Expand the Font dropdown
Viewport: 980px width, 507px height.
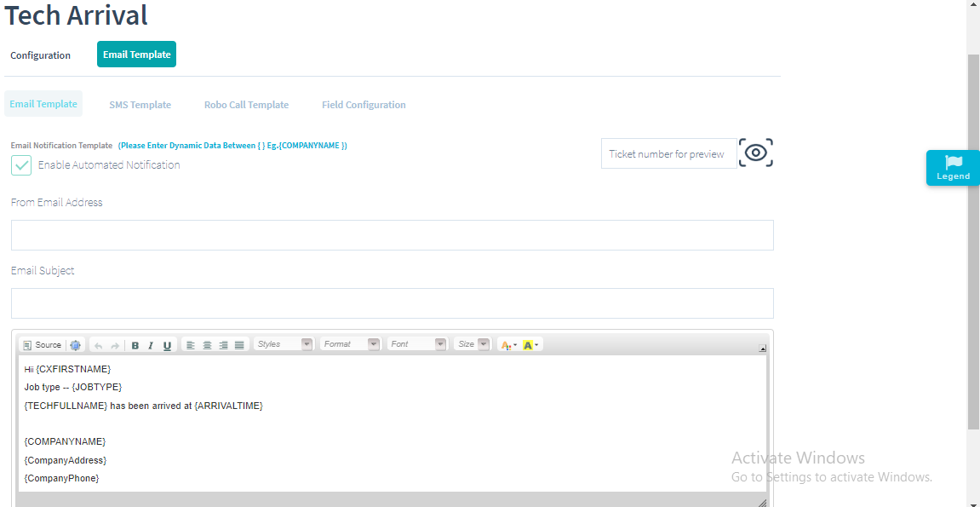click(x=416, y=344)
